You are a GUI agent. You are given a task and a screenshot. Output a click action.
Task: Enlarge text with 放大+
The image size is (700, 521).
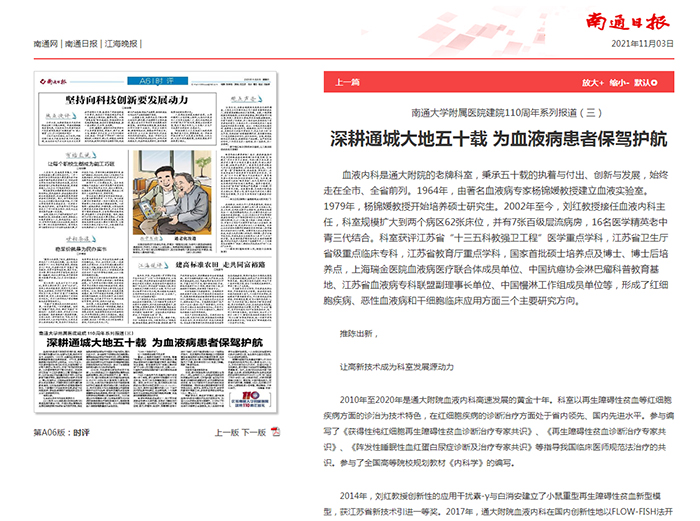click(593, 83)
